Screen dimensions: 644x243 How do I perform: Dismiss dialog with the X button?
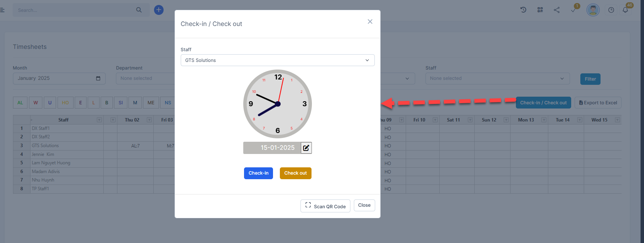[370, 22]
